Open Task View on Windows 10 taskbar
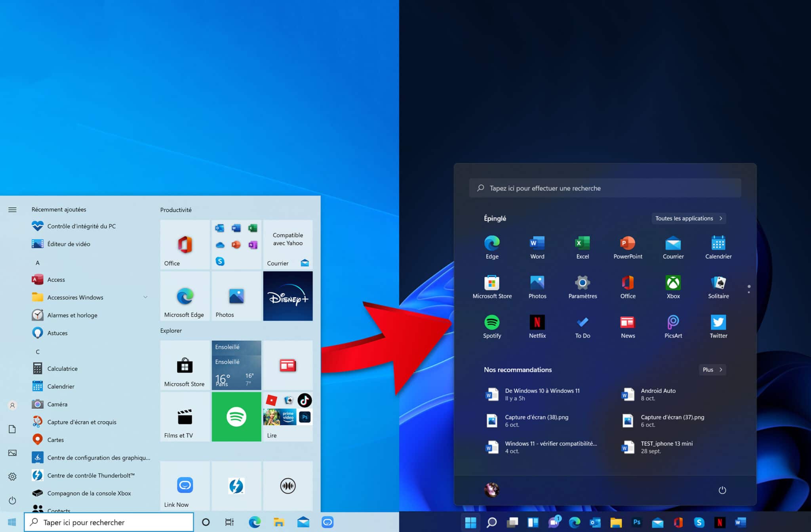Screen dimensions: 811x532 pyautogui.click(x=229, y=522)
